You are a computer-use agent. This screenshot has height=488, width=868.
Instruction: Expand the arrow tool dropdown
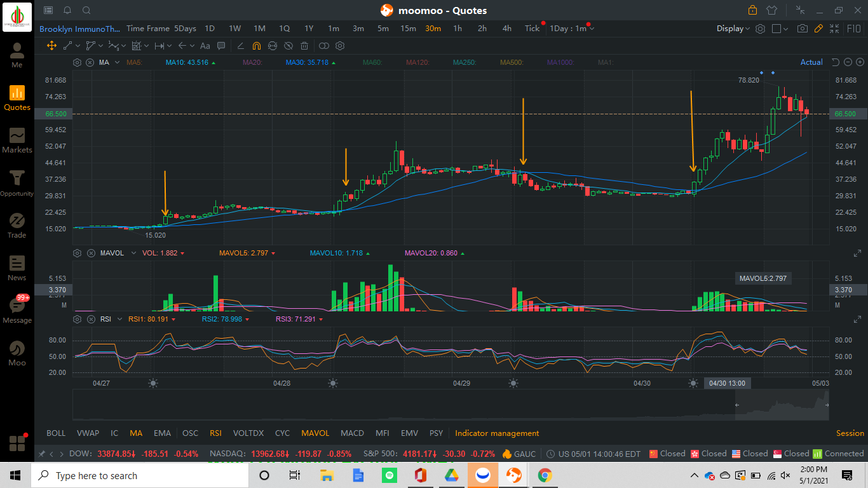tap(191, 46)
